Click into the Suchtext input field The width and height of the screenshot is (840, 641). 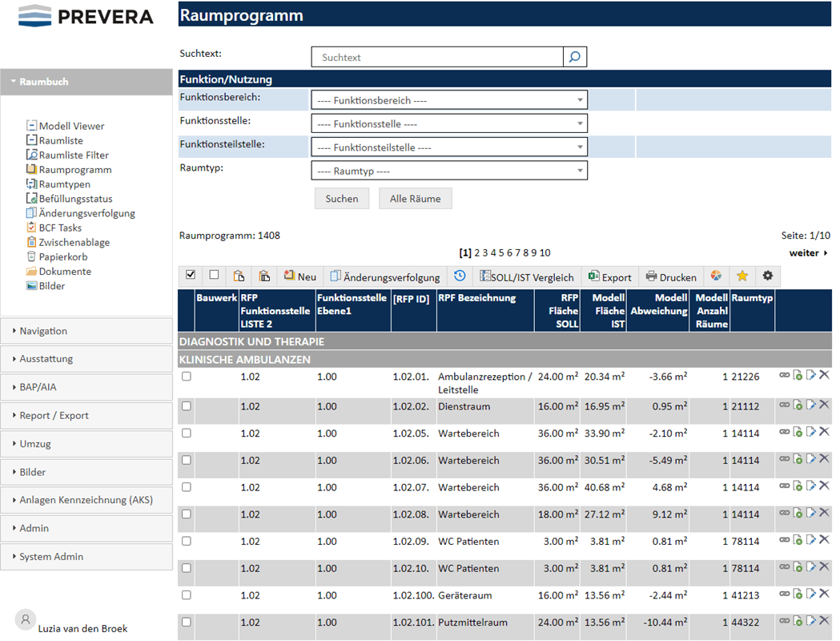(437, 57)
